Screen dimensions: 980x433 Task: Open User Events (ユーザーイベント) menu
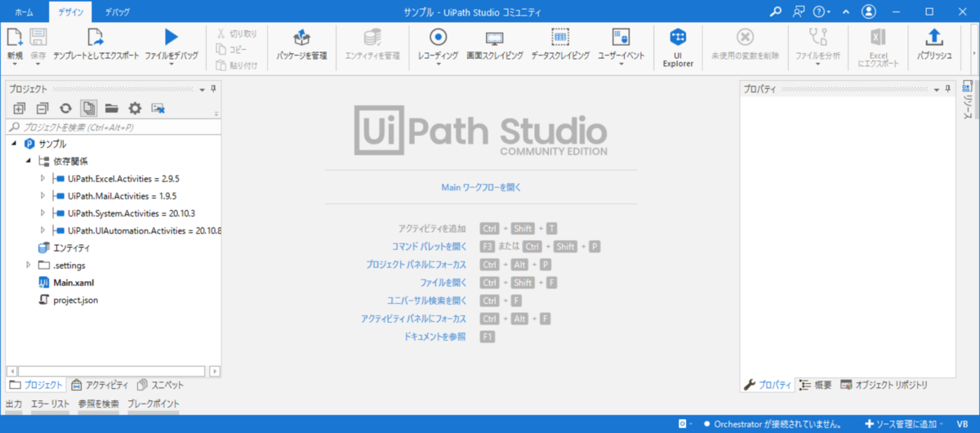pos(621,47)
